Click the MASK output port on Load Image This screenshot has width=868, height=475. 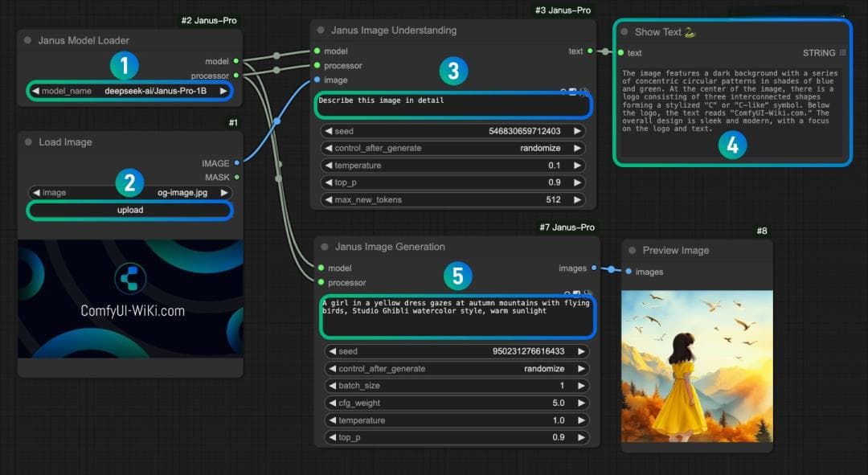click(x=237, y=177)
